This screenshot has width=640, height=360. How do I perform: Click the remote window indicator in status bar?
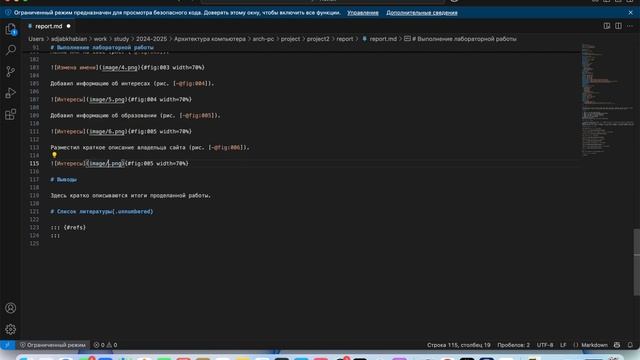(7, 345)
